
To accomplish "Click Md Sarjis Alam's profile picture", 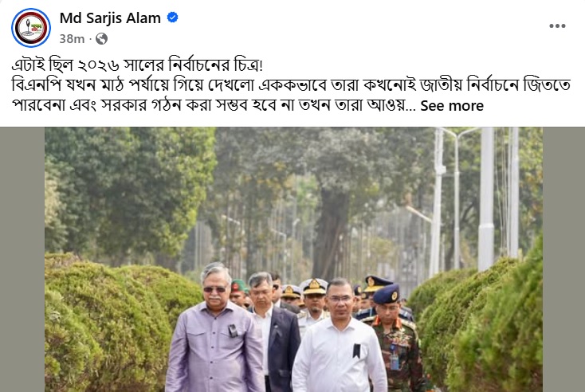I will 31,28.
